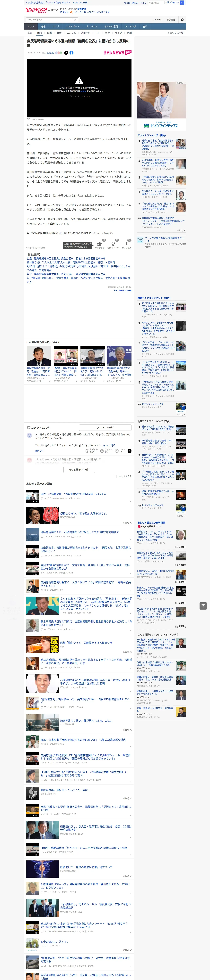Open the 返信 2件 replies link
Screen dimensions: 210x980
(39, 451)
